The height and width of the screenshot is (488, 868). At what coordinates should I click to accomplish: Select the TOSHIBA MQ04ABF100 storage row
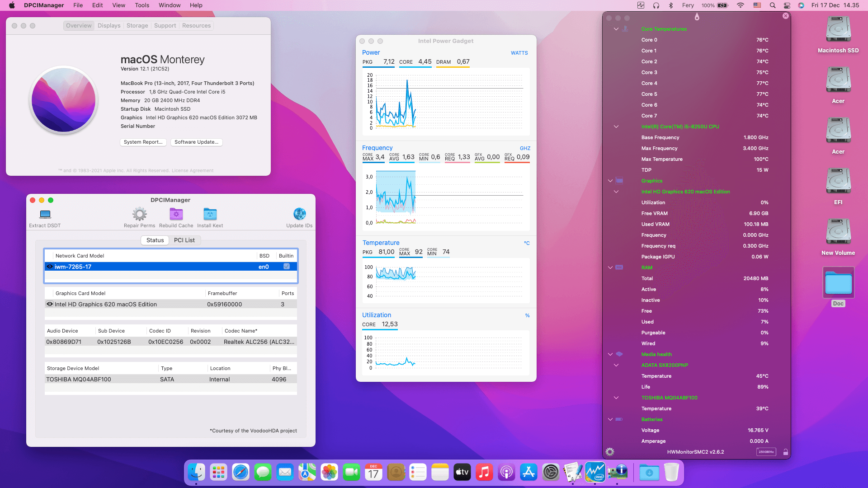(x=171, y=379)
